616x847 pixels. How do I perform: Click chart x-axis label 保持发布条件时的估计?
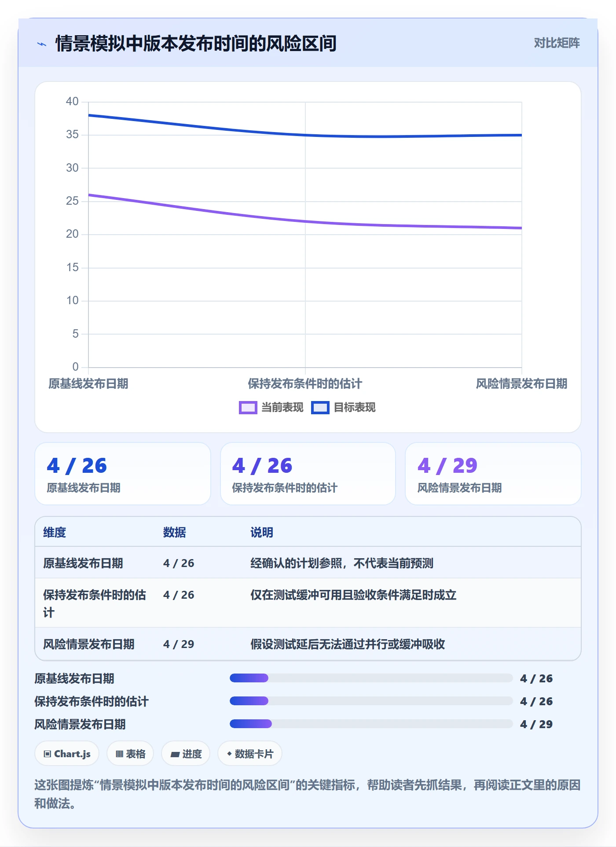coord(305,384)
